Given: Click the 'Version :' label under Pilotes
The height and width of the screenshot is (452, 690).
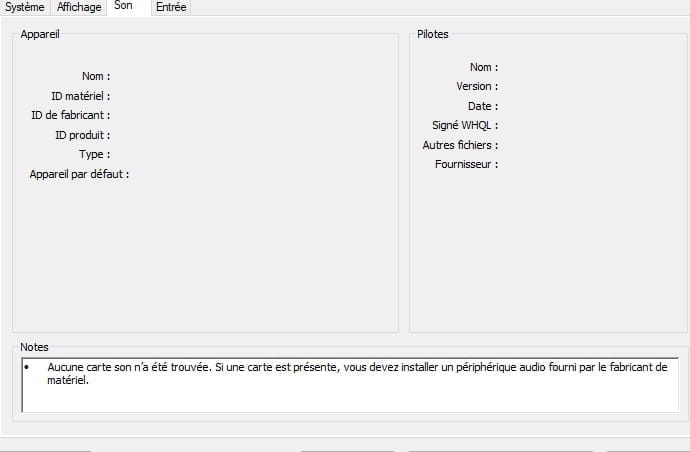Looking at the screenshot, I should point(477,86).
